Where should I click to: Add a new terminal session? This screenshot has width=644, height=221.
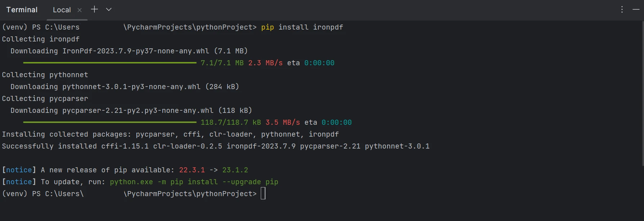point(94,9)
